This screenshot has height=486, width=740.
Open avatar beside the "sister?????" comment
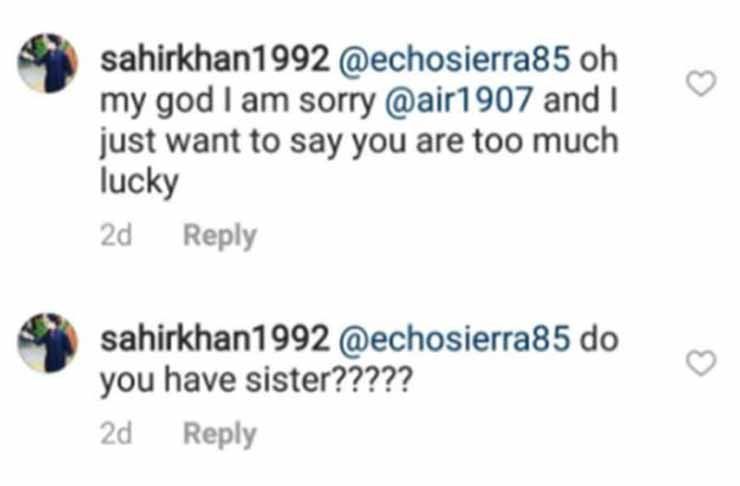click(49, 342)
